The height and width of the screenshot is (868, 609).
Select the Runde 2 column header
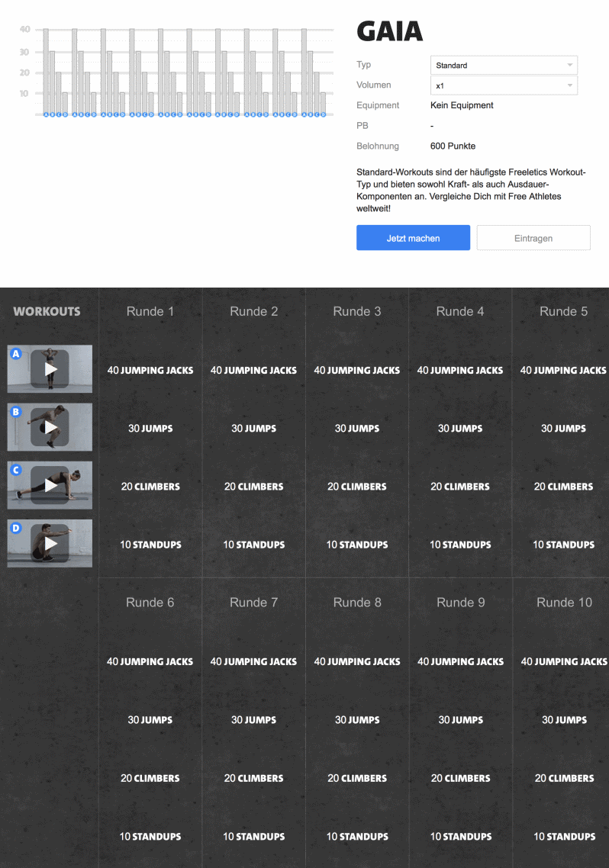(253, 311)
